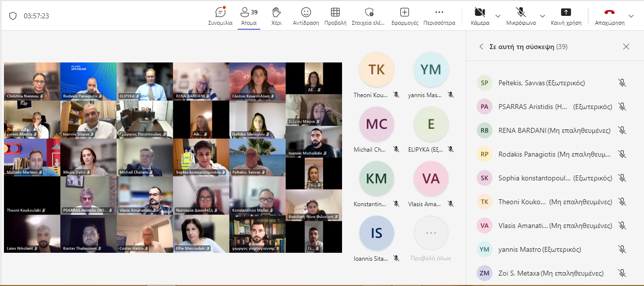Close the participants panel with X
The image size is (644, 286).
click(626, 47)
